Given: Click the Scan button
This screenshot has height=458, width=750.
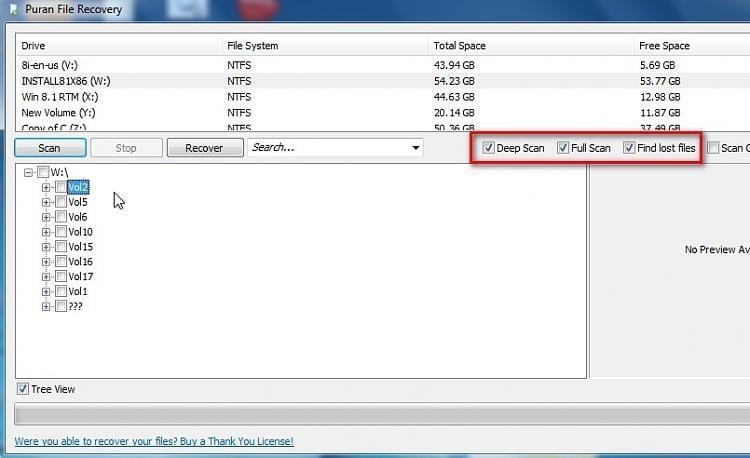Looking at the screenshot, I should 49,148.
